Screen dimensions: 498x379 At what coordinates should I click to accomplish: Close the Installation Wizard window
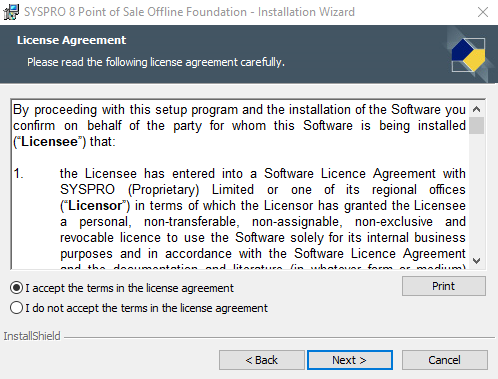[x=482, y=12]
